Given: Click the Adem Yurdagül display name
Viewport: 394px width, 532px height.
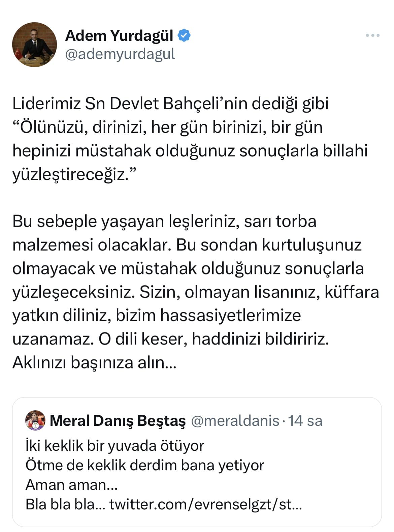Looking at the screenshot, I should tap(119, 35).
